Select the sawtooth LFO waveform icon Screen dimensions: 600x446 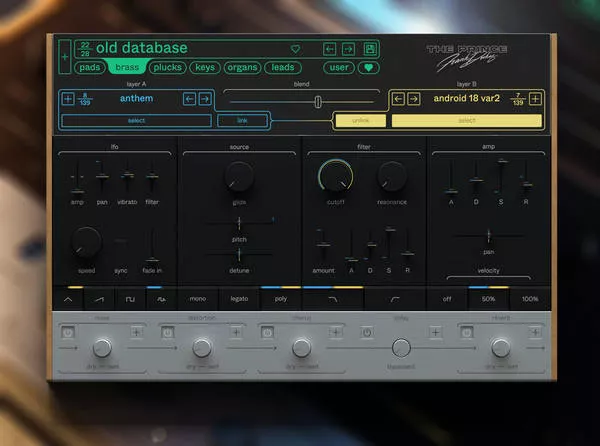click(x=100, y=299)
